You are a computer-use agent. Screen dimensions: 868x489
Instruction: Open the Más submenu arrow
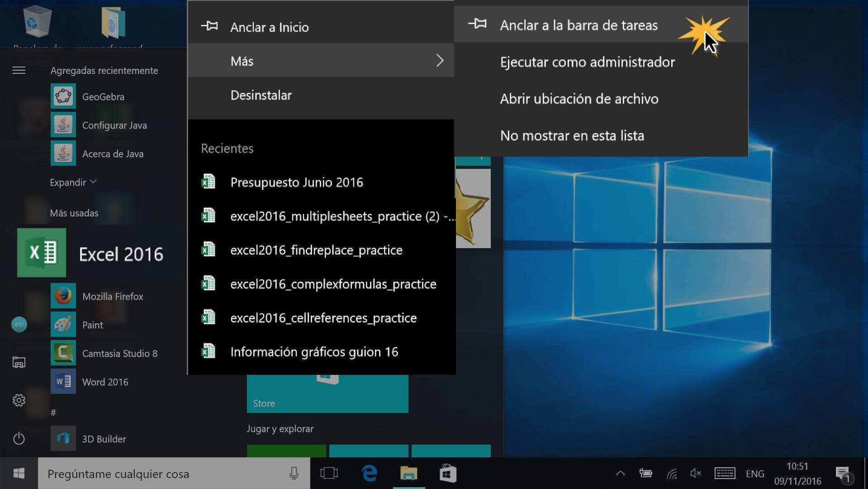(x=440, y=60)
